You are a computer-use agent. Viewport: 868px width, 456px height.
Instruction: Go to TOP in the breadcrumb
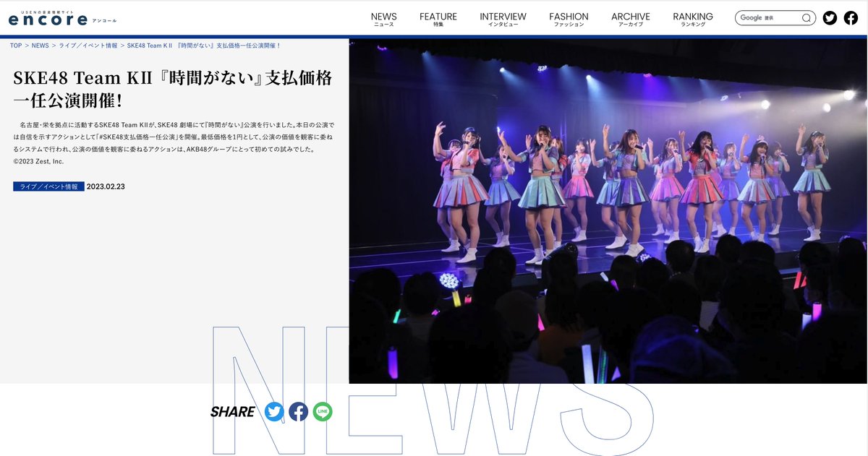(x=16, y=46)
